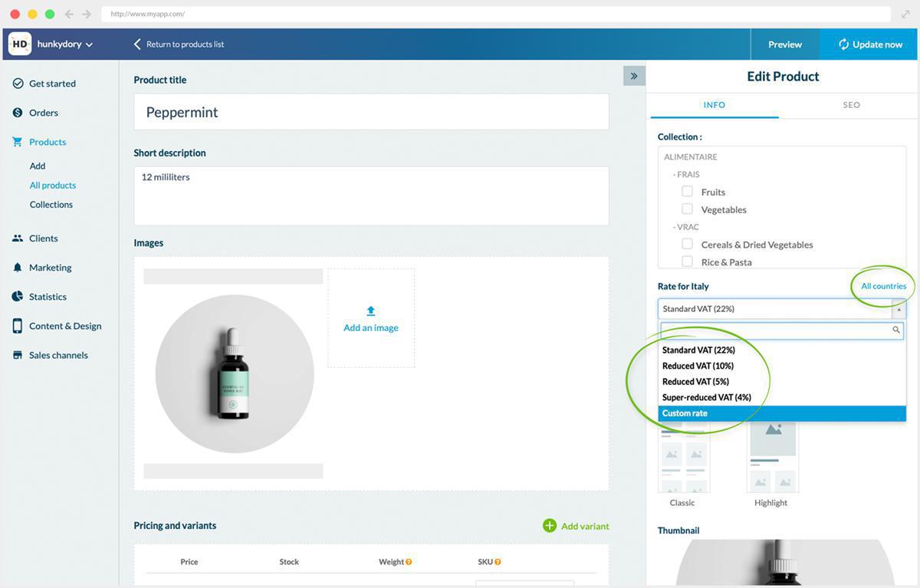
Task: Click the Product title input field
Action: pos(371,112)
